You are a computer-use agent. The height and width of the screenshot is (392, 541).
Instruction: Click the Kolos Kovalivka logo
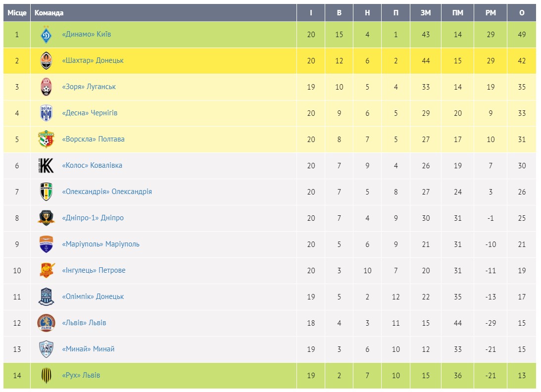point(46,165)
